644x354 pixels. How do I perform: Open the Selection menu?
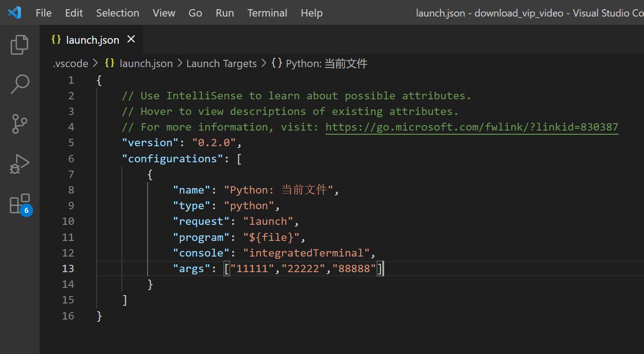point(118,13)
